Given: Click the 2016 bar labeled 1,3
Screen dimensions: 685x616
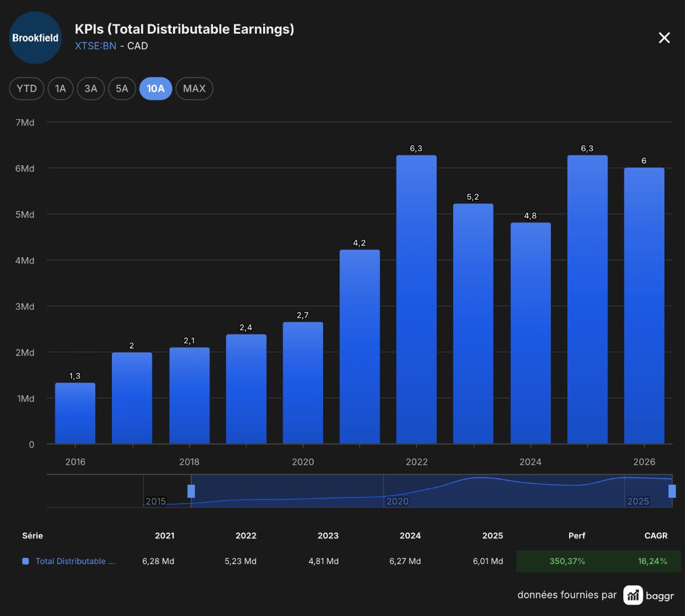Looking at the screenshot, I should (x=75, y=414).
